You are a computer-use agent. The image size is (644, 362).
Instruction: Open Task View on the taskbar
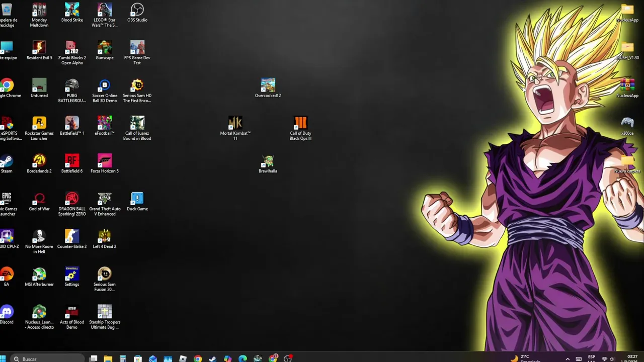tap(94, 358)
